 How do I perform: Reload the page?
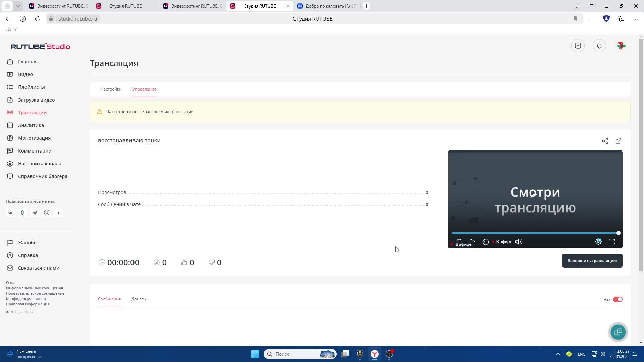click(x=38, y=19)
